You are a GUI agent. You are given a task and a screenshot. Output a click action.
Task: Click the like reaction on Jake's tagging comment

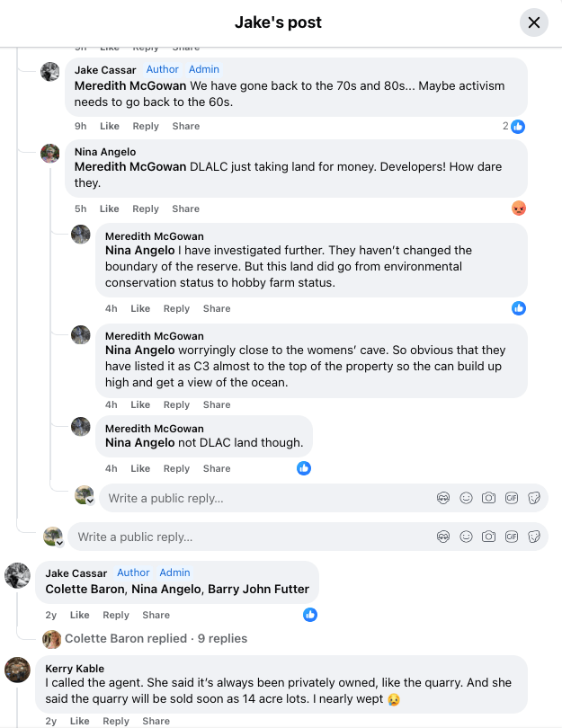[310, 615]
